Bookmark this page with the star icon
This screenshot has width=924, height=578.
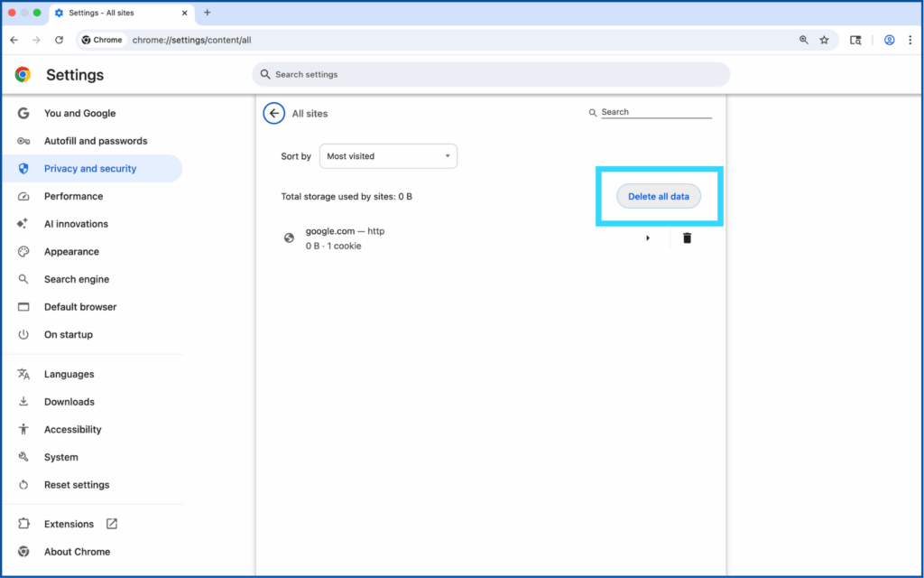click(824, 40)
